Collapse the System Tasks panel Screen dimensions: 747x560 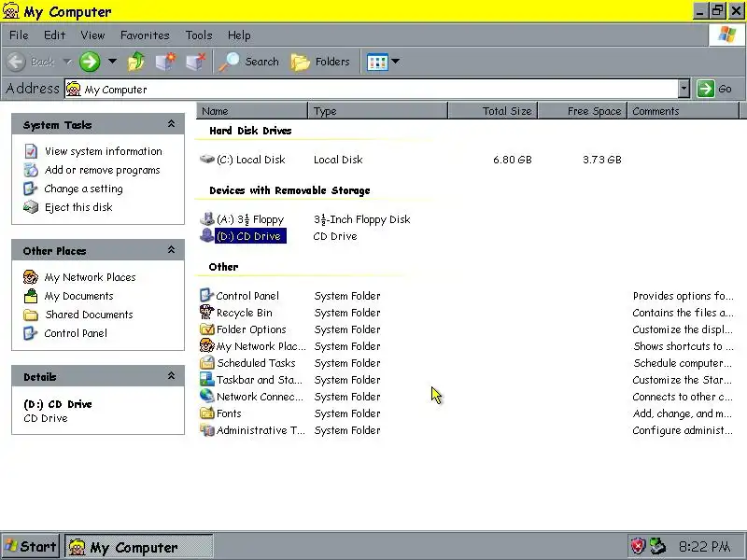[171, 124]
